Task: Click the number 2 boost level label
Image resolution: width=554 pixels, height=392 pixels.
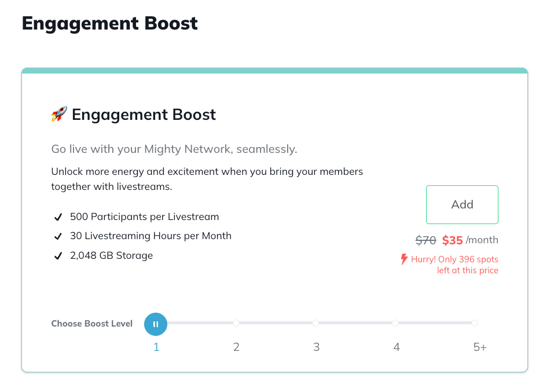Action: [x=236, y=347]
